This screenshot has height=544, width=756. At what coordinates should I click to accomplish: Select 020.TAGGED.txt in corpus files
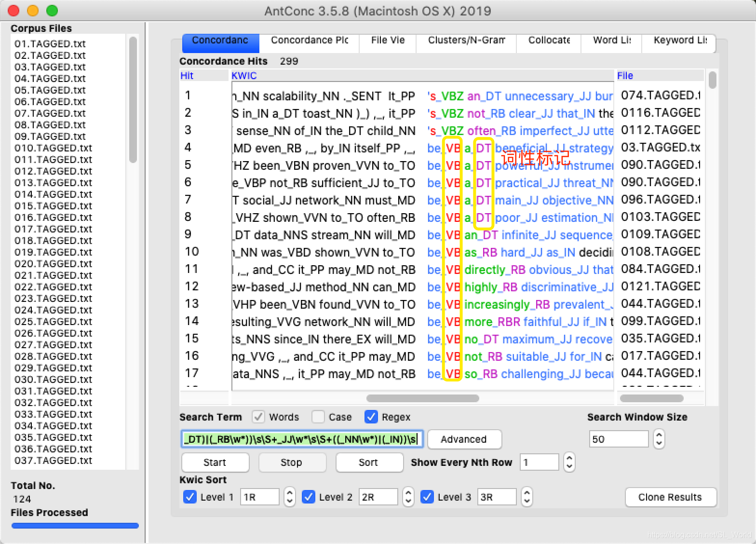point(53,264)
